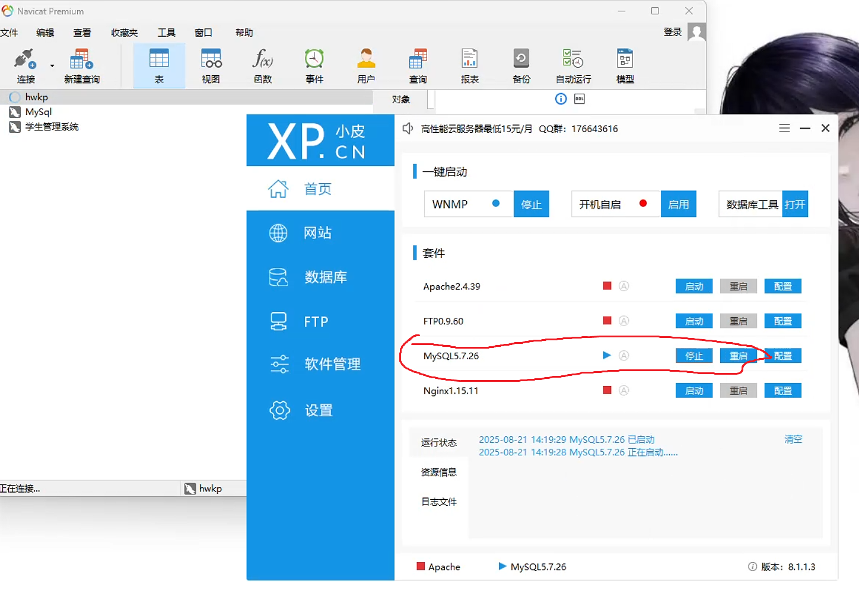Switch to the 日志文件 tab
This screenshot has height=616, width=859.
(439, 502)
